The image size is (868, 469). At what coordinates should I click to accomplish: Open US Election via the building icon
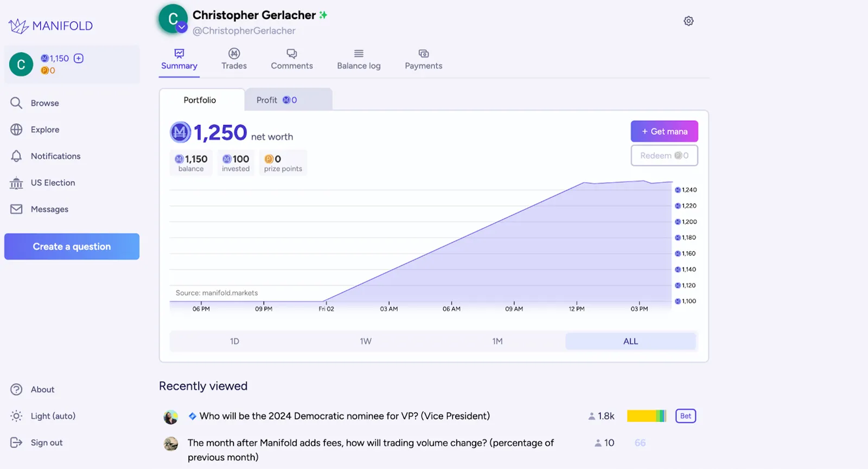[16, 183]
